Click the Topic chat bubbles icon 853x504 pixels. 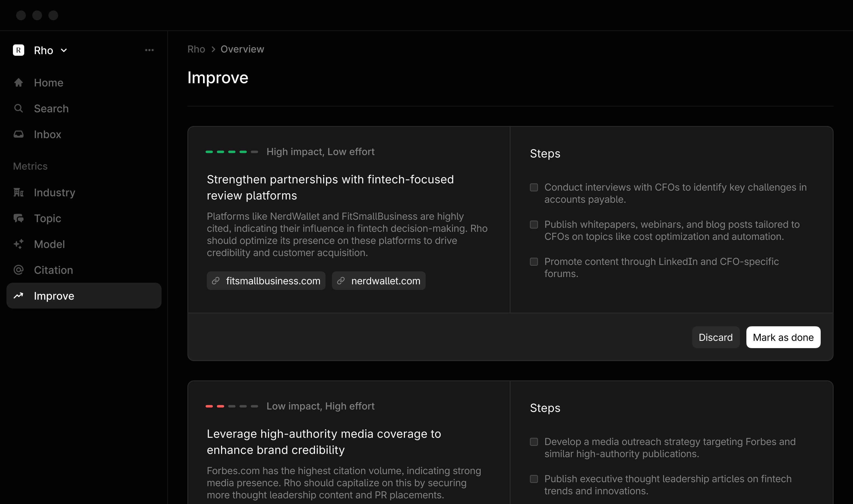point(19,218)
